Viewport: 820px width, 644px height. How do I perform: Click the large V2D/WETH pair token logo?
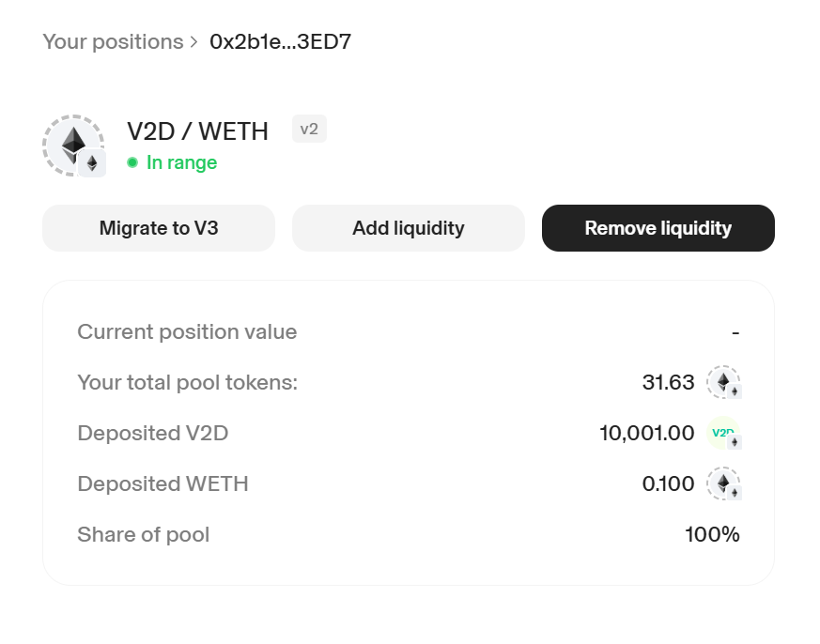[x=74, y=146]
